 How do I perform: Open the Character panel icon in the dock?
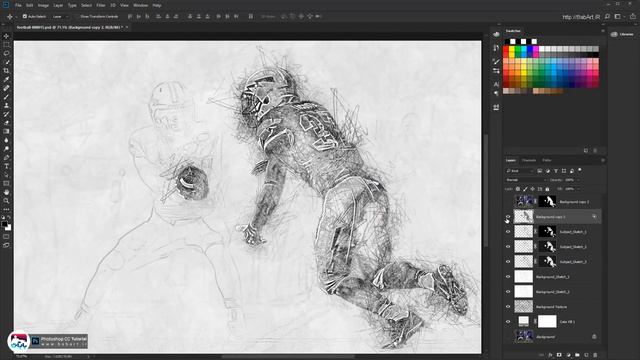(x=496, y=84)
